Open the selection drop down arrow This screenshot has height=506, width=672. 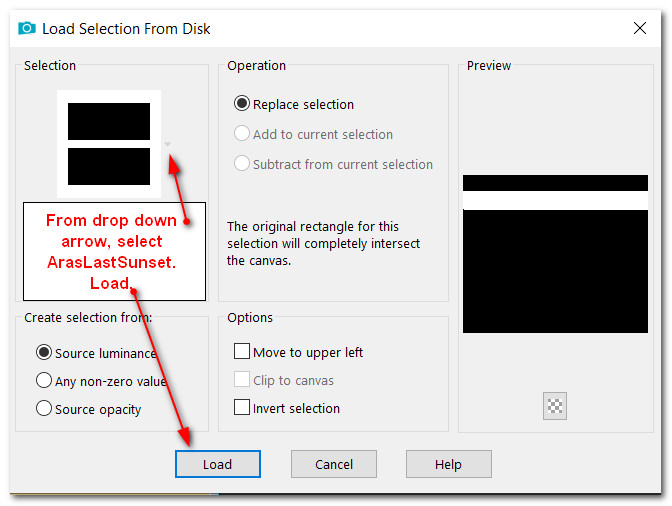[168, 144]
